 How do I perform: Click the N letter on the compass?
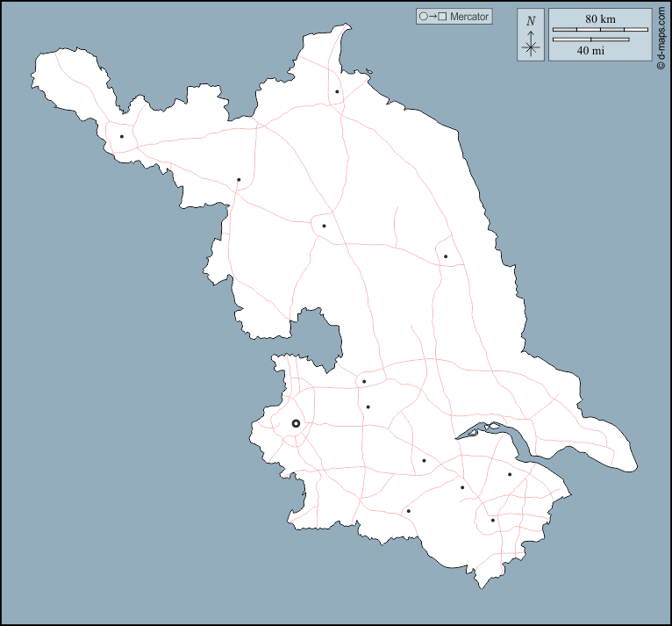coord(531,20)
